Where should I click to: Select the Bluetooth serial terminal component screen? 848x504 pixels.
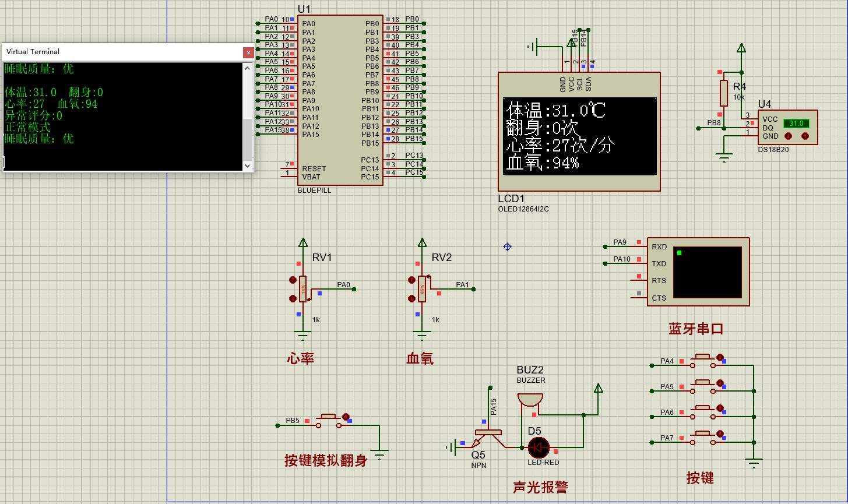707,272
